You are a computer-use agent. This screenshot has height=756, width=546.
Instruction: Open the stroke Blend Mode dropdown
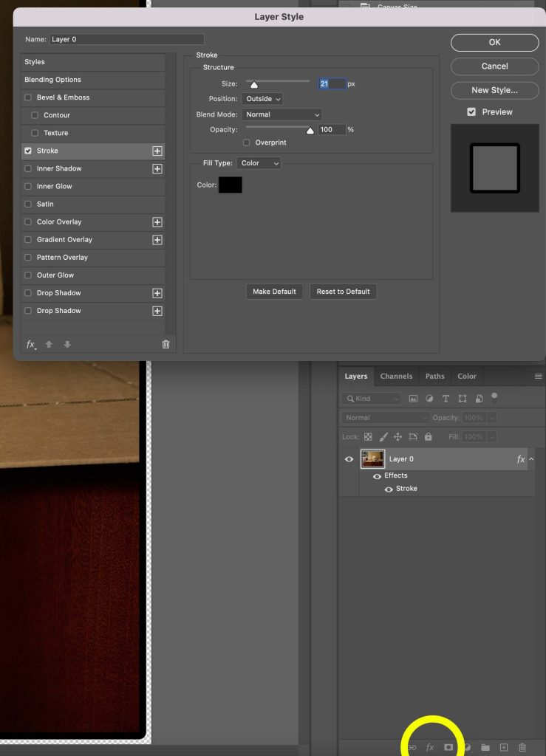click(x=281, y=114)
